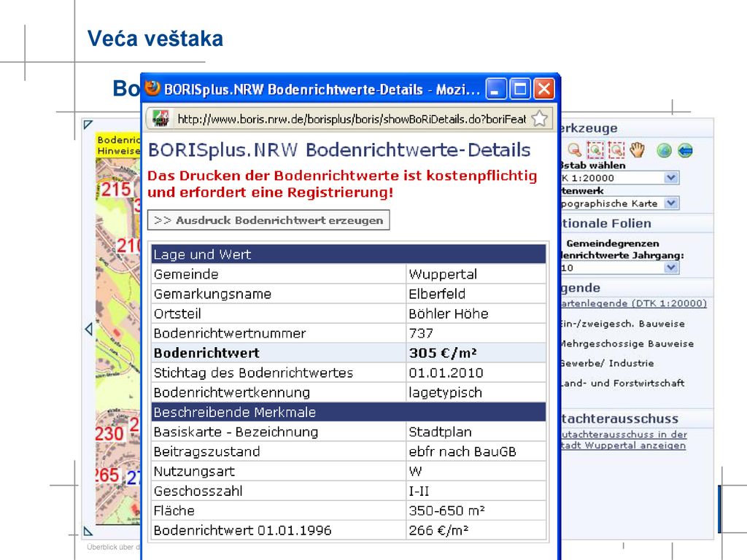Open the Topographische Karte map type dropdown

(x=671, y=203)
